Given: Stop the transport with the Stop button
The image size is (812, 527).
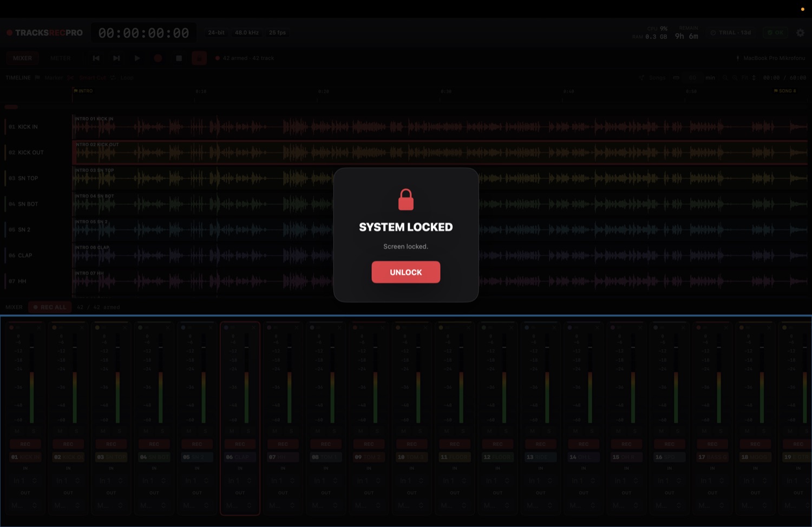Looking at the screenshot, I should [x=179, y=58].
